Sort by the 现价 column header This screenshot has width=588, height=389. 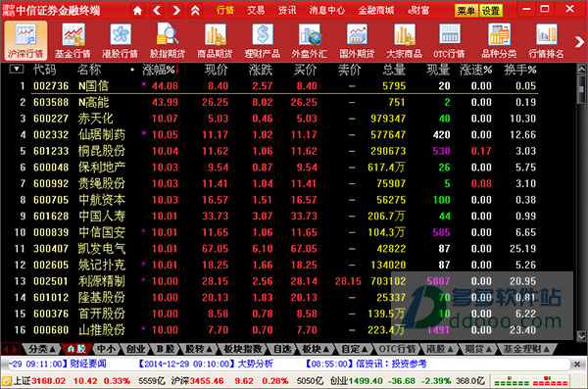pyautogui.click(x=216, y=70)
